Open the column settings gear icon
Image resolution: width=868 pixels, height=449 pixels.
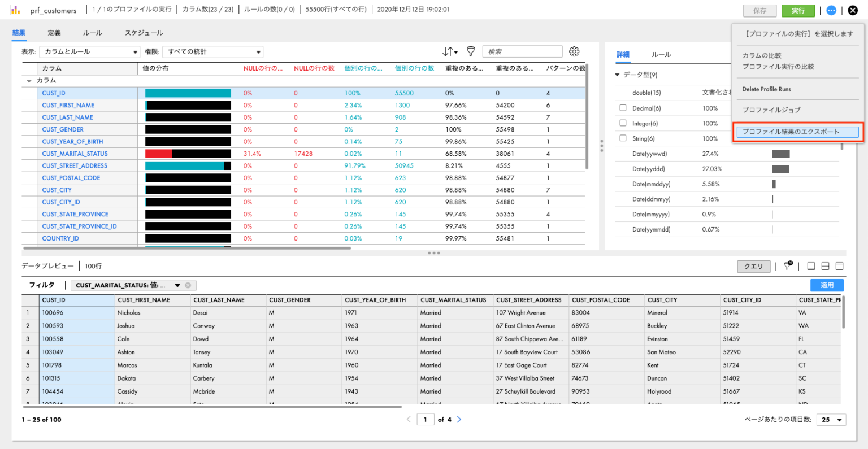click(x=574, y=51)
